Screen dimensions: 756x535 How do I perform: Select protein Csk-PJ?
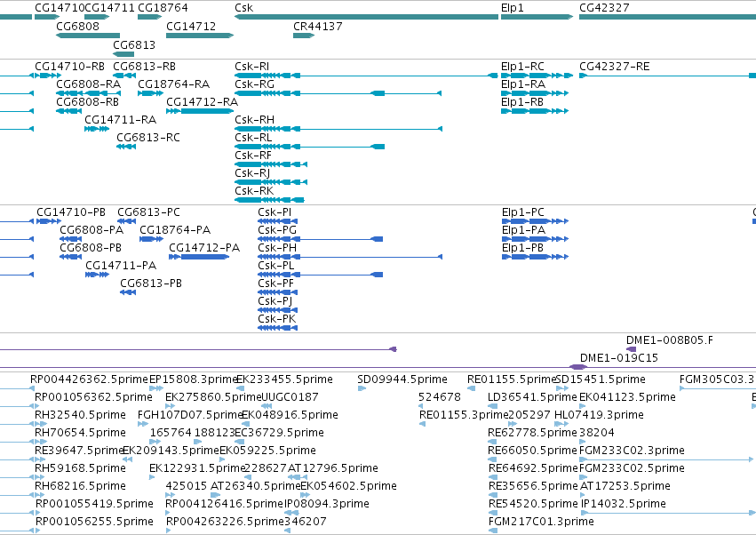point(278,310)
